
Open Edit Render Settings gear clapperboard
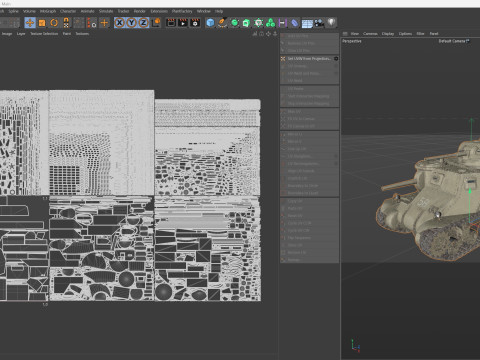point(195,23)
